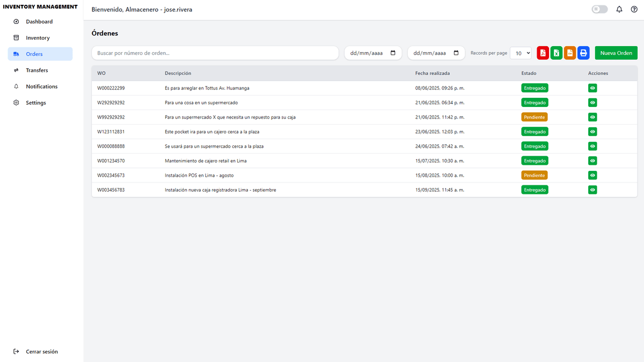Click the WO column header
The height and width of the screenshot is (362, 644).
(101, 74)
